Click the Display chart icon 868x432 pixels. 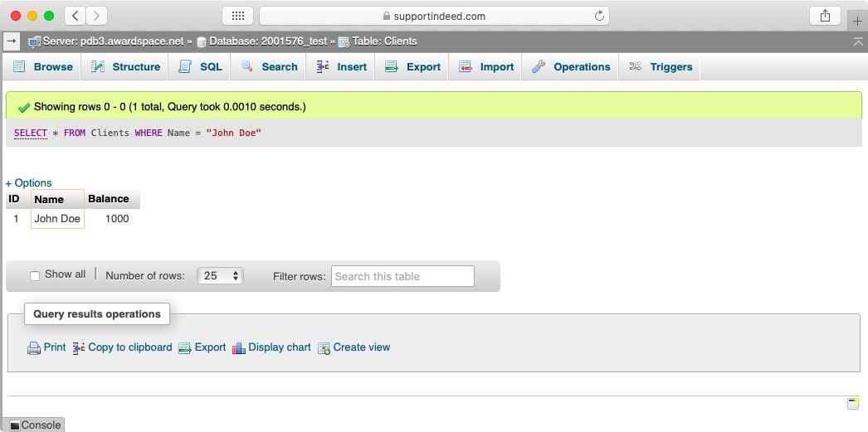tap(239, 348)
